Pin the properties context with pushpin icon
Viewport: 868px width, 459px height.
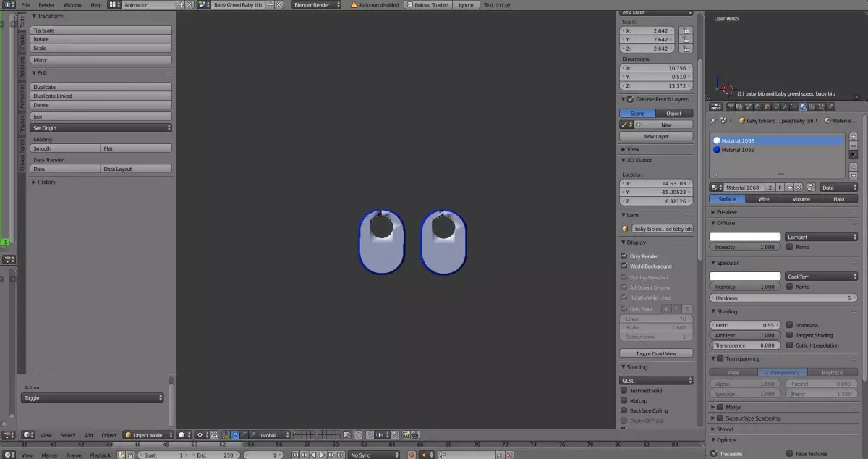(713, 120)
